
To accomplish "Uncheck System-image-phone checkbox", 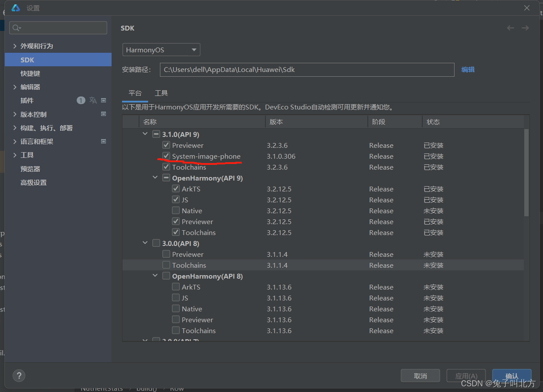I will coord(166,156).
